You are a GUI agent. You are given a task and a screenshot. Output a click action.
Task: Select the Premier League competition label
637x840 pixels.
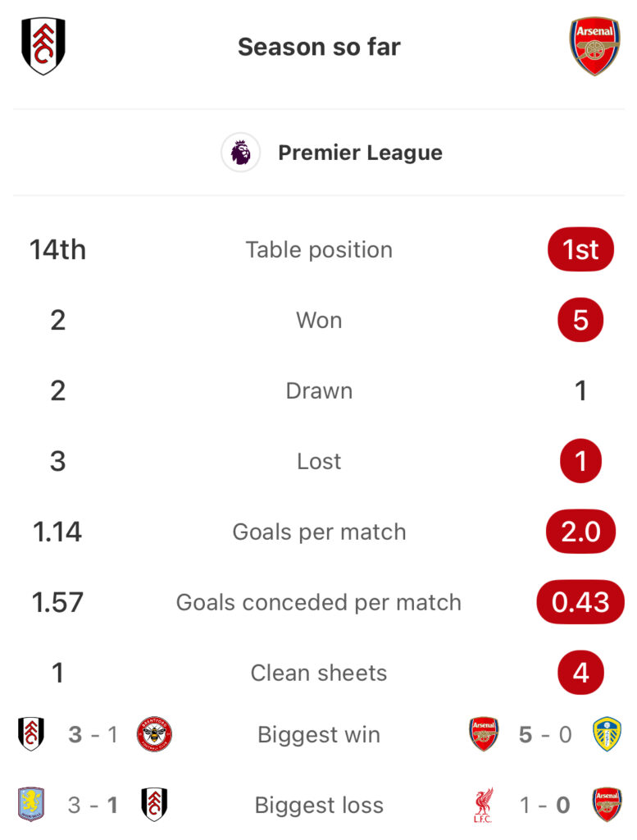[x=360, y=153]
